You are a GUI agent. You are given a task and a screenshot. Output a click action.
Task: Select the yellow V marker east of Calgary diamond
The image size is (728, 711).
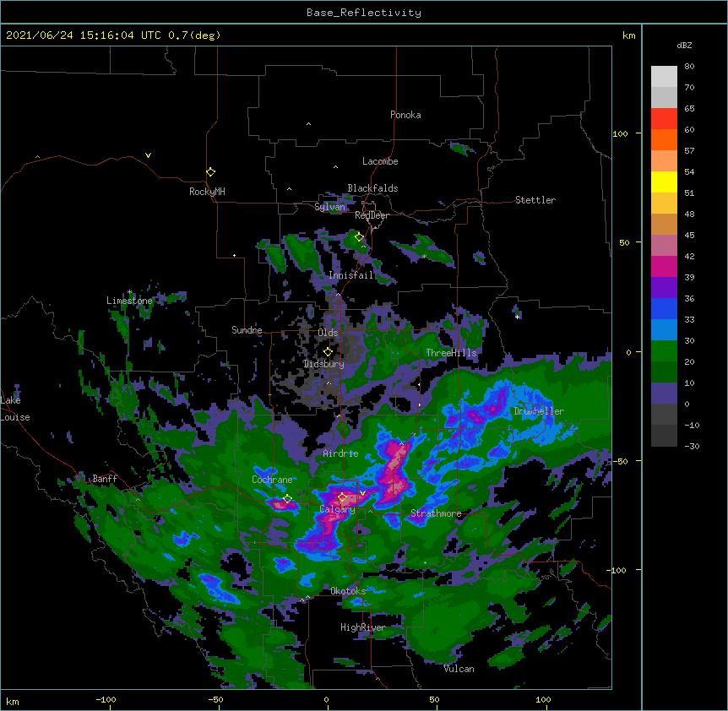(362, 492)
